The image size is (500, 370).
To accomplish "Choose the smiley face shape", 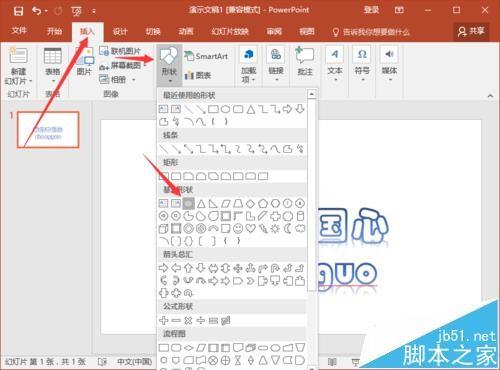I will [238, 228].
